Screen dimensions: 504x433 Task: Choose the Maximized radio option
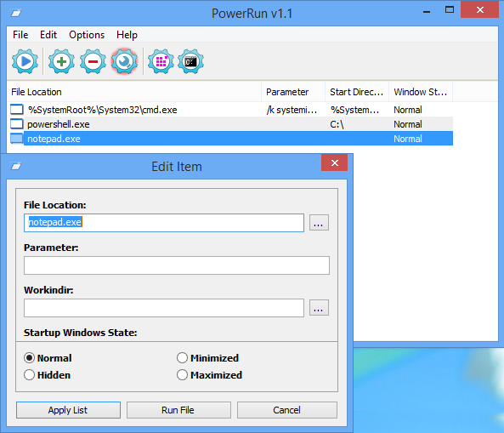(x=182, y=375)
